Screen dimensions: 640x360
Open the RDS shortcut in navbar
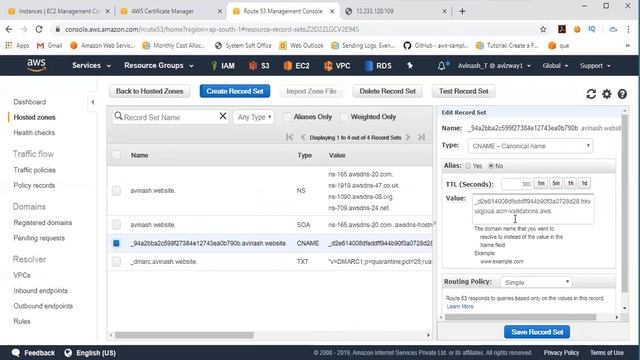(378, 66)
